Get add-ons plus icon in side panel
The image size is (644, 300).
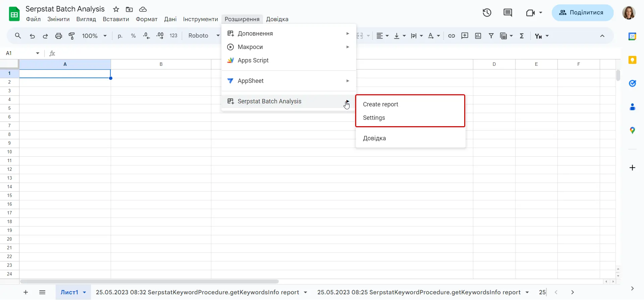[x=632, y=168]
